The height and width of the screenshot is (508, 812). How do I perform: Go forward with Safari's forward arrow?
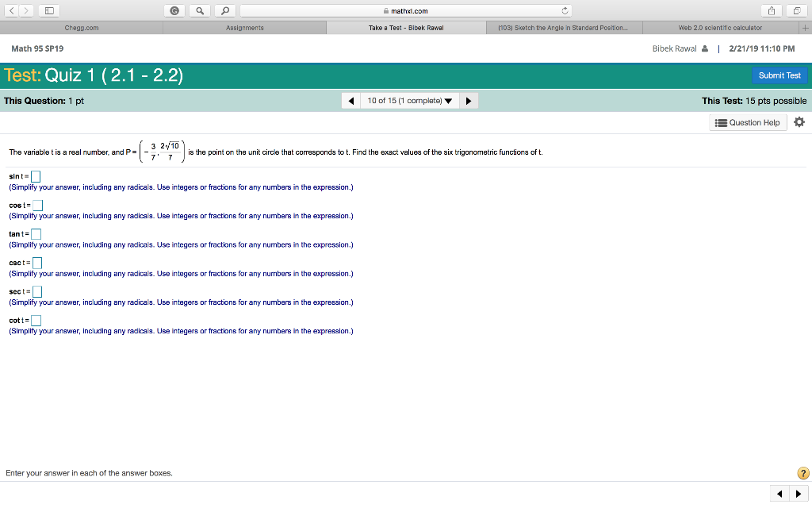[26, 10]
